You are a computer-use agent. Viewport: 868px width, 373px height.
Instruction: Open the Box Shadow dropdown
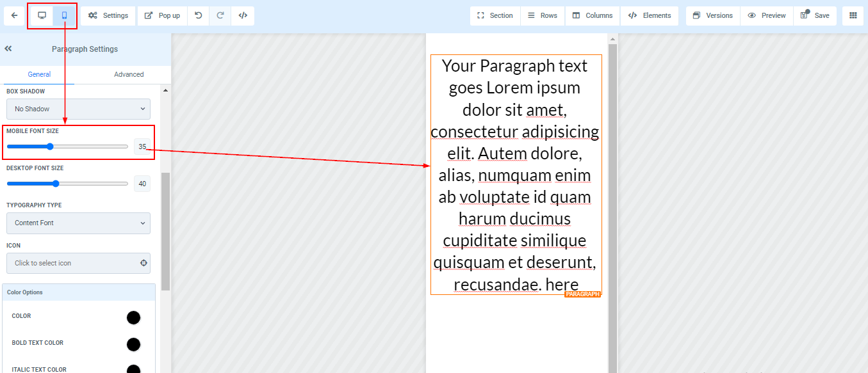(78, 109)
